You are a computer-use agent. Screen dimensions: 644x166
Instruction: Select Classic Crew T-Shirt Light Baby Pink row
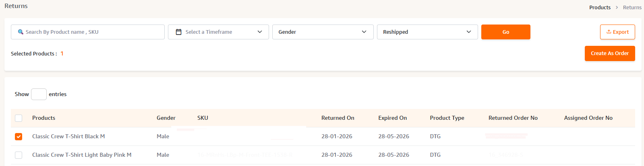pos(19,155)
